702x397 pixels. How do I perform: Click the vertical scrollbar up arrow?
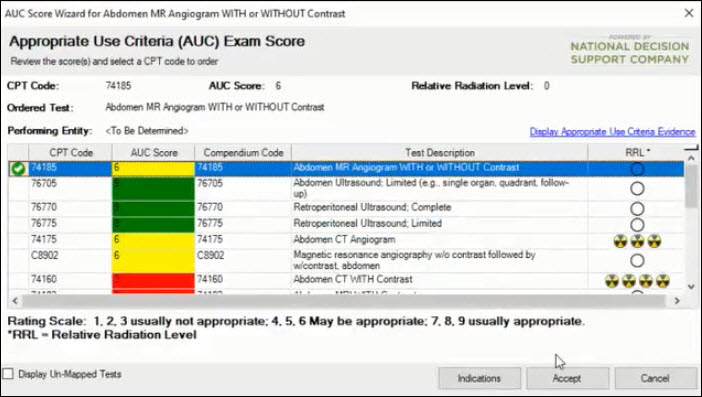click(691, 158)
